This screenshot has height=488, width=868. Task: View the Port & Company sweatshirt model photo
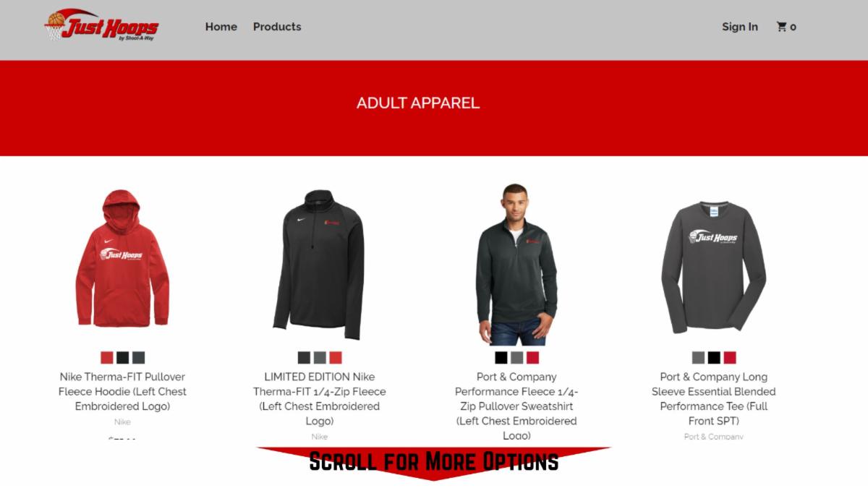tap(516, 264)
